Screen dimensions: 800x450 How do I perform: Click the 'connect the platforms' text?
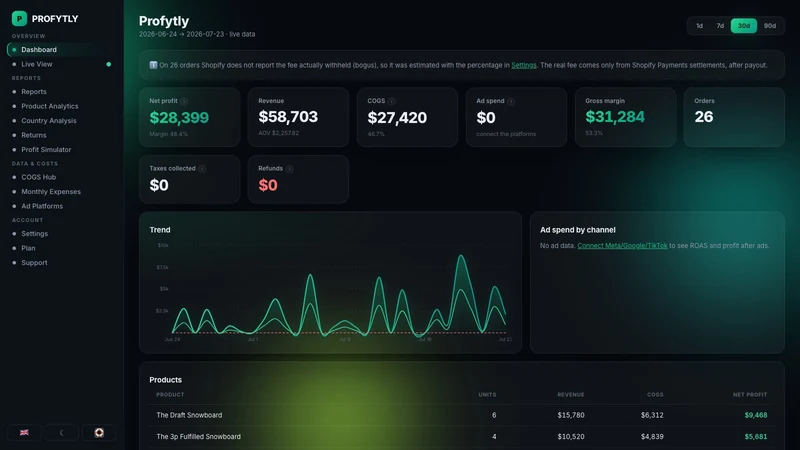506,134
